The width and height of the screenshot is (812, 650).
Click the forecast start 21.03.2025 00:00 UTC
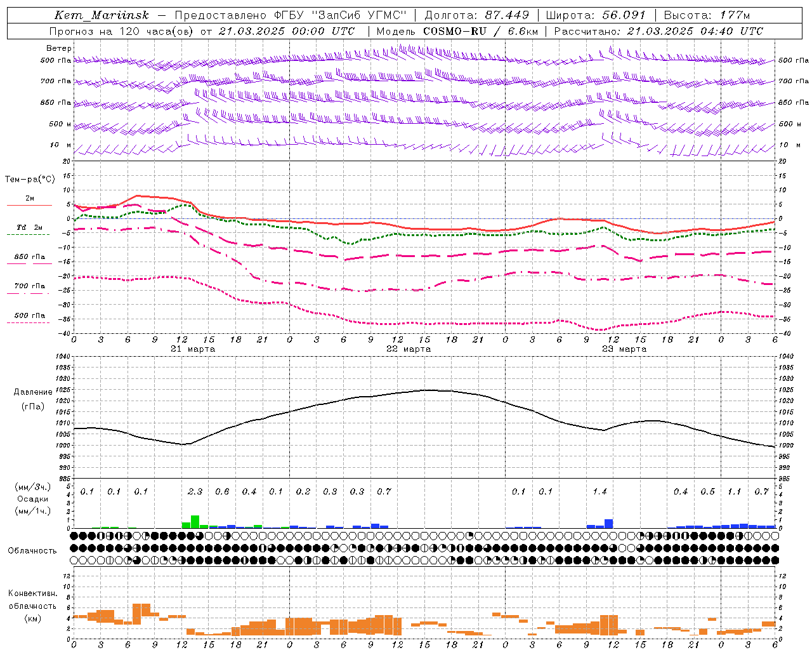pos(287,31)
